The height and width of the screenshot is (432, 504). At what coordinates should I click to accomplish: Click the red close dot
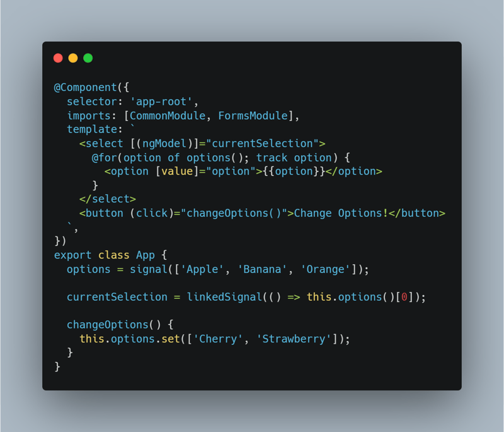click(58, 58)
